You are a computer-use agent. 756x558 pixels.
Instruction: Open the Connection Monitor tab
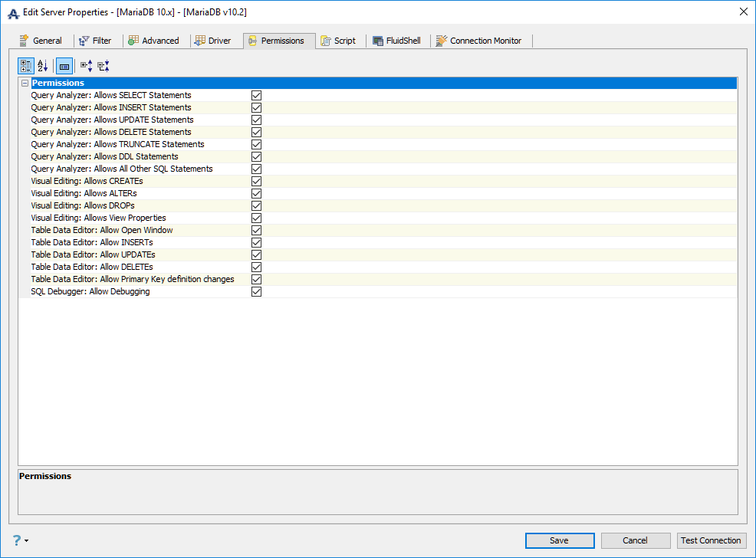478,41
